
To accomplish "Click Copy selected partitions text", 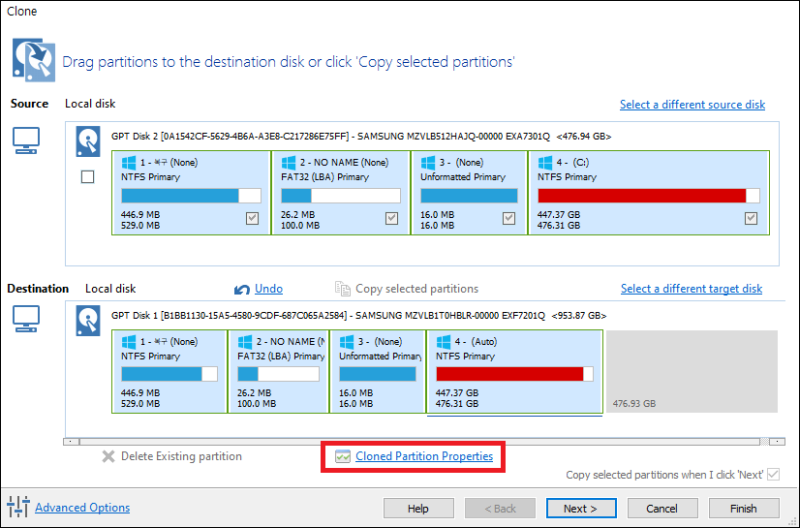I will coord(417,289).
